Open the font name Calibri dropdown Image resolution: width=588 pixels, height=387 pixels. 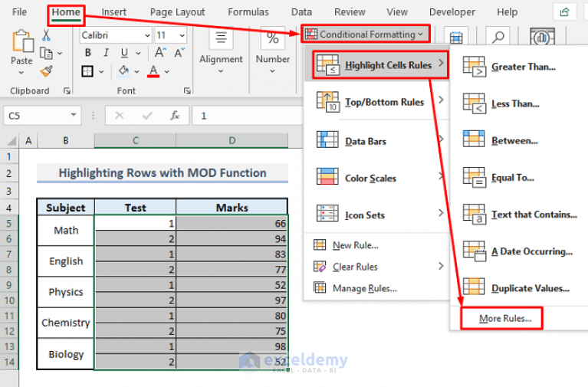tap(147, 35)
